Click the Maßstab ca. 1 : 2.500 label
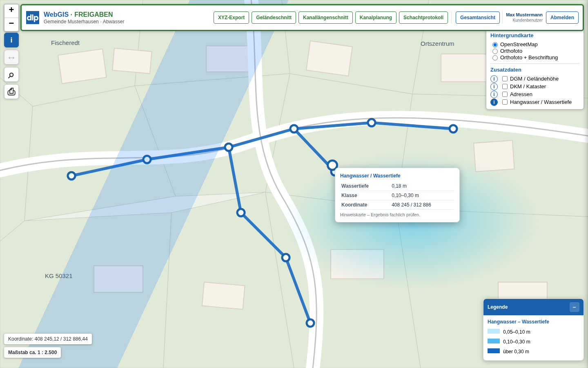Screen dimensions: 588x368 click(x=33, y=352)
